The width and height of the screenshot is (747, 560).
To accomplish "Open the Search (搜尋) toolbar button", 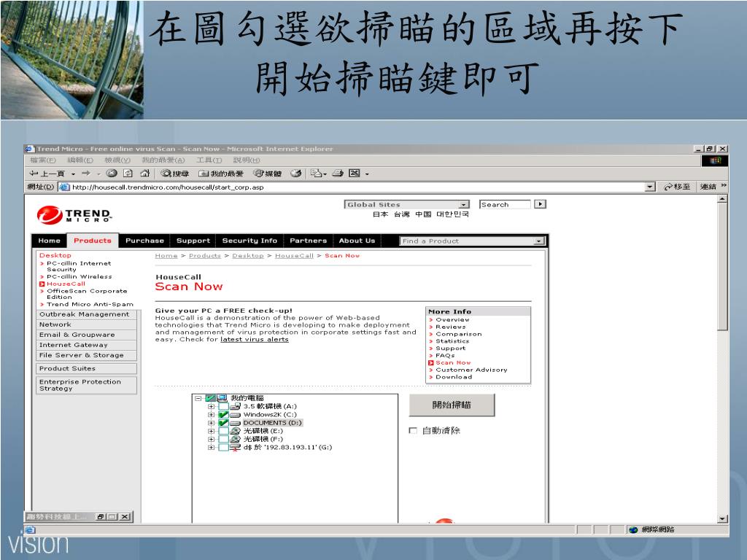I will (x=175, y=174).
